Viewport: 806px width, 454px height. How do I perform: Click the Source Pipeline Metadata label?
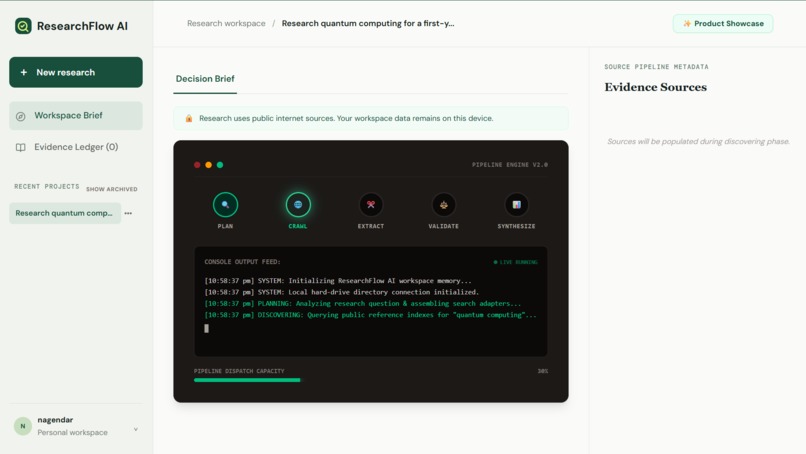656,67
